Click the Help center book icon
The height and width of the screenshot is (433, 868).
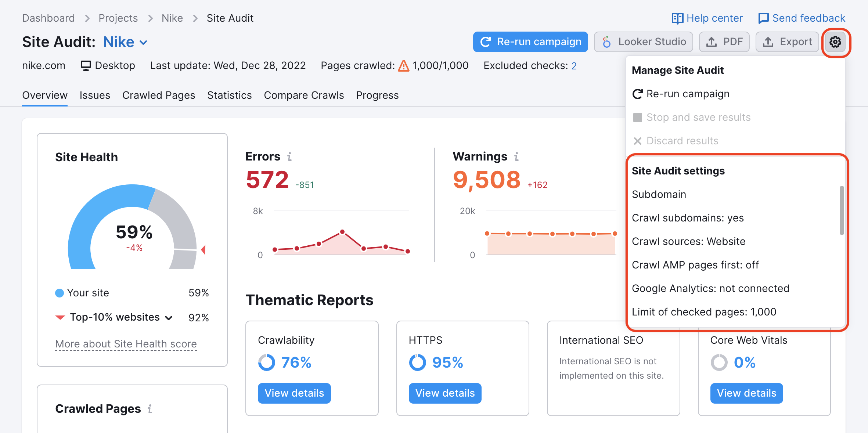[x=677, y=18]
